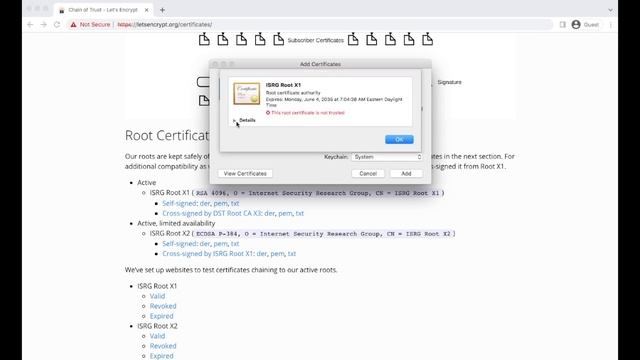Open the tab search chevron
The width and height of the screenshot is (640, 360).
coord(611,10)
